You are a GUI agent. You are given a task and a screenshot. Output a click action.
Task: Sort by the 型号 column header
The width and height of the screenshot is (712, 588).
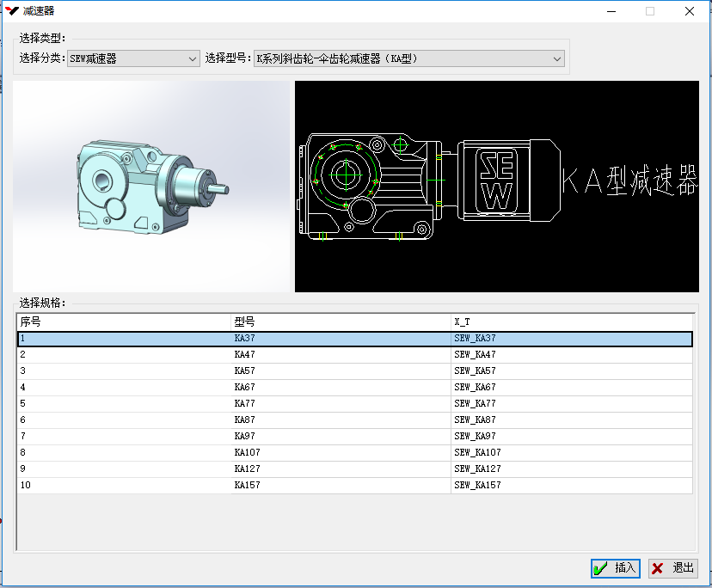[x=341, y=322]
